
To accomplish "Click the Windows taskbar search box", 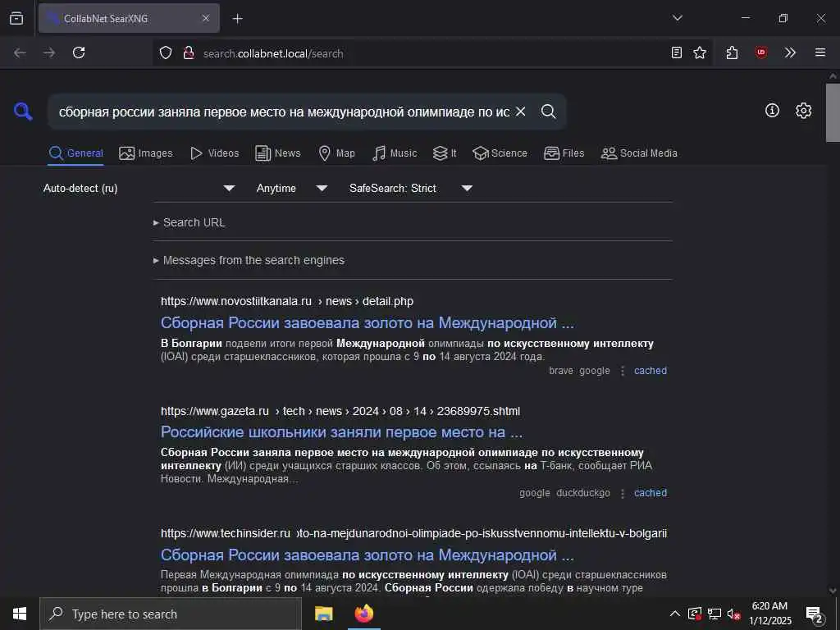I will (171, 614).
